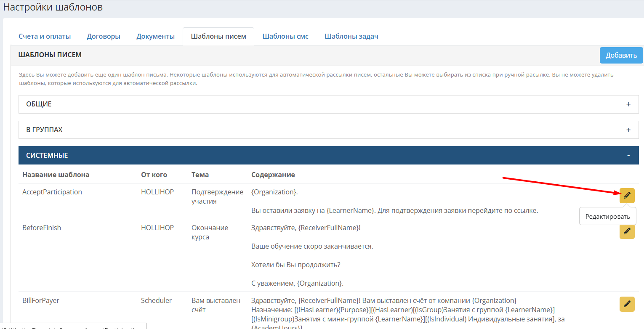The height and width of the screenshot is (329, 644).
Task: Switch to the Шаблоны задач tab
Action: [351, 36]
